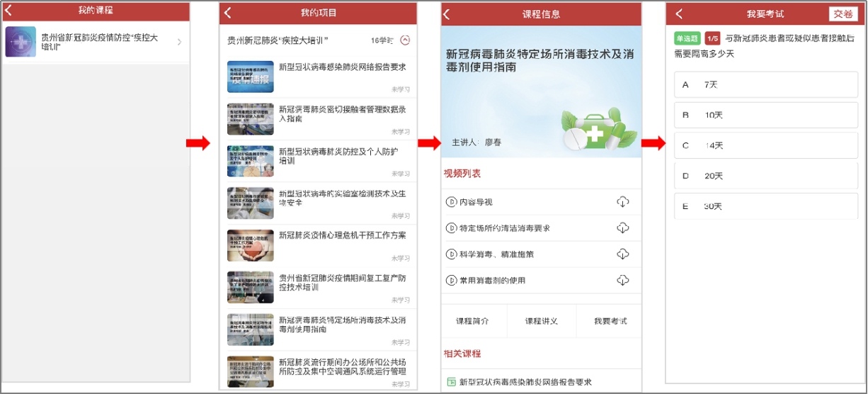Open the 课程讲义 tab
868x394 pixels.
541,321
